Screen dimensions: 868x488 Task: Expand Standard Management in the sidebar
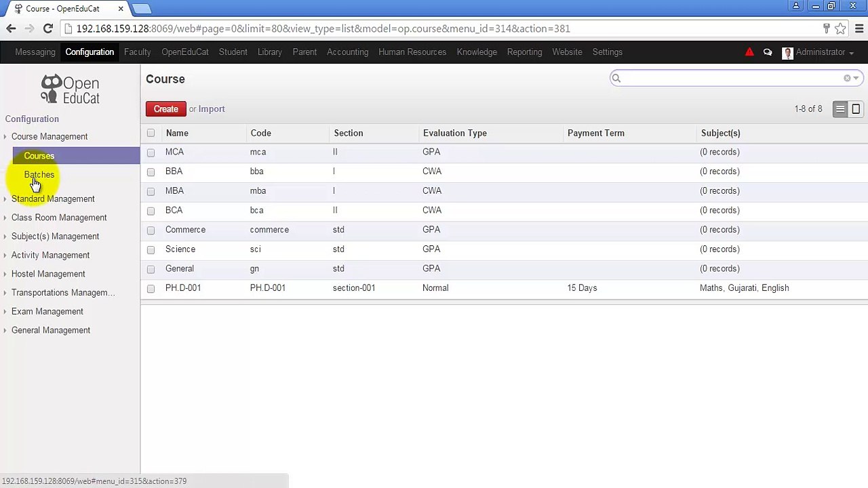53,199
